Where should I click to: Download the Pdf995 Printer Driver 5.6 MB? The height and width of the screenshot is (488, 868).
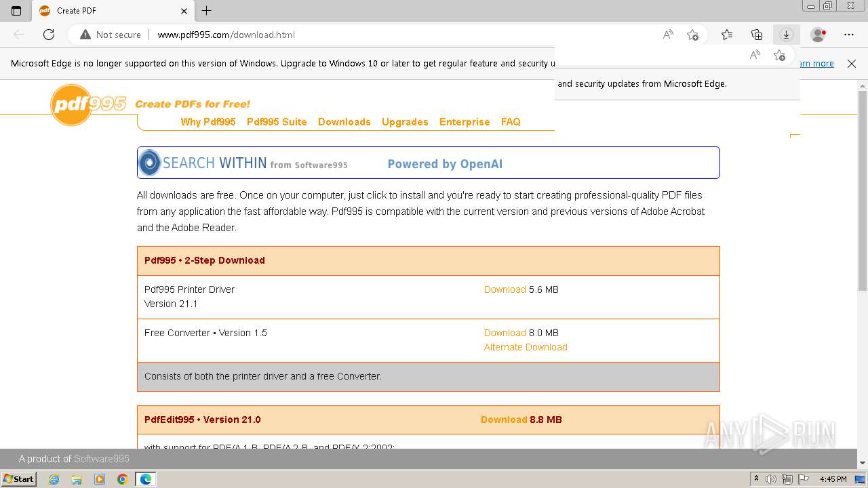tap(505, 289)
